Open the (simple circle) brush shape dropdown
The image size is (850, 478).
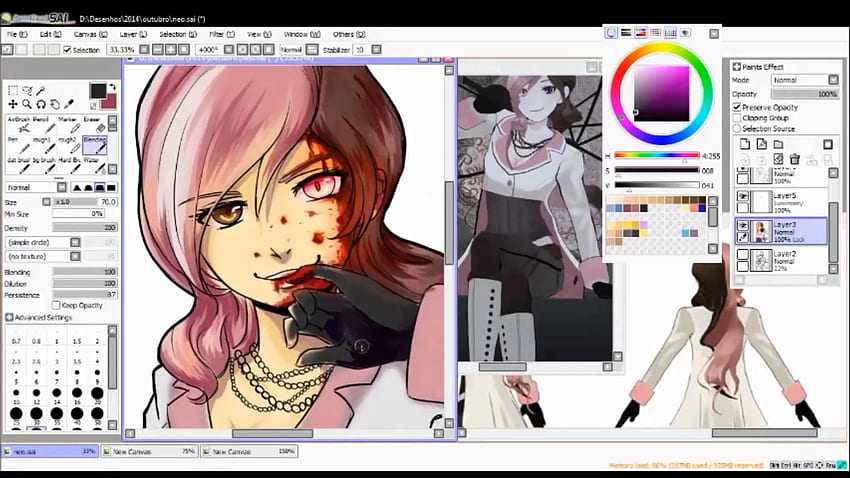click(75, 242)
